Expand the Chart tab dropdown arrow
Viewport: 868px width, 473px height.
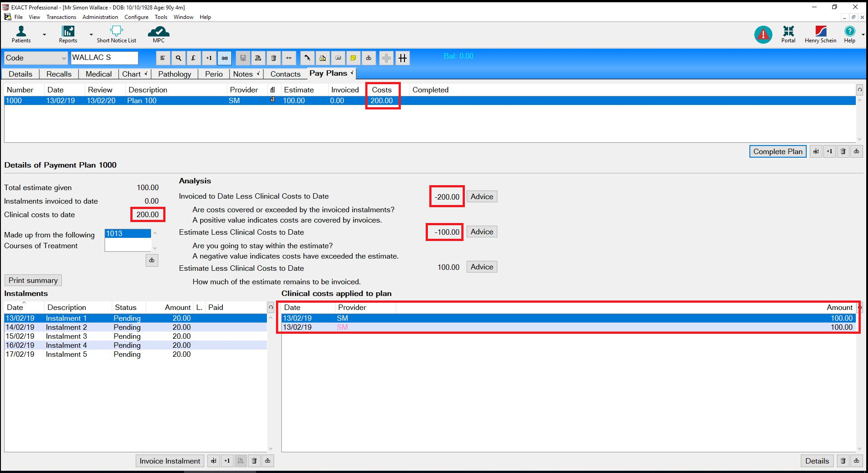click(x=146, y=73)
